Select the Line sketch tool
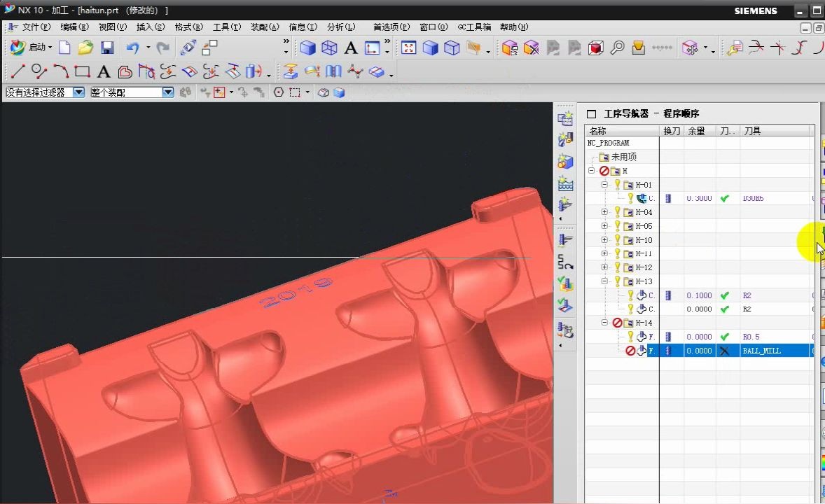The height and width of the screenshot is (504, 825). 18,71
